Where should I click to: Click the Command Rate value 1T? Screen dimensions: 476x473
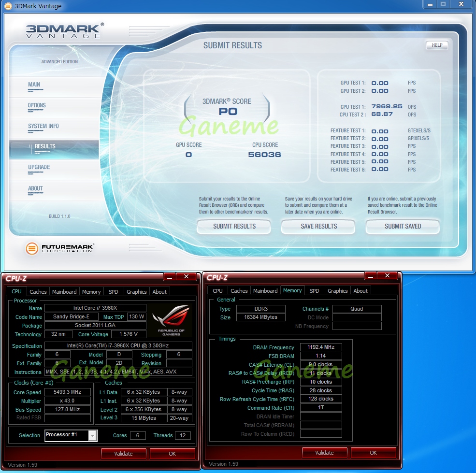pyautogui.click(x=321, y=407)
